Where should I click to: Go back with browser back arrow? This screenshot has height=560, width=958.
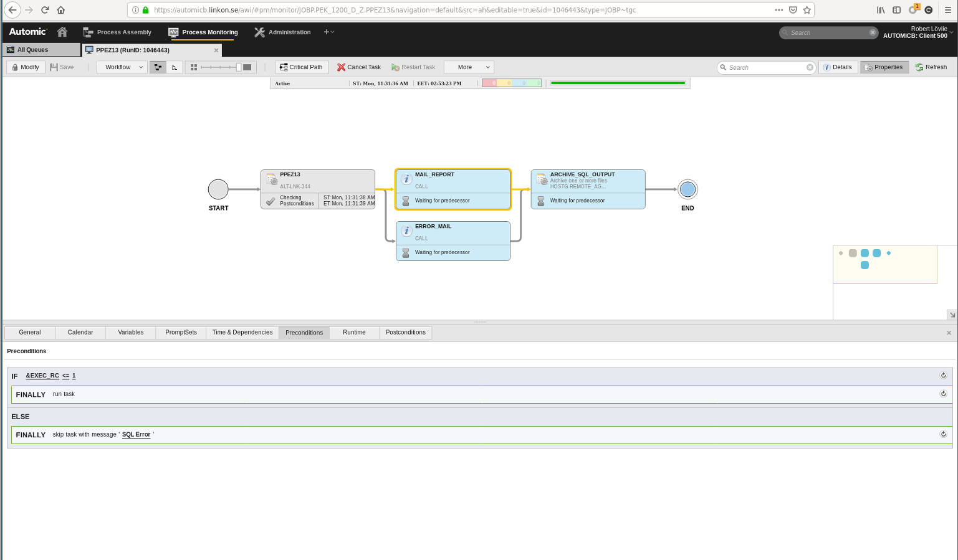click(12, 10)
